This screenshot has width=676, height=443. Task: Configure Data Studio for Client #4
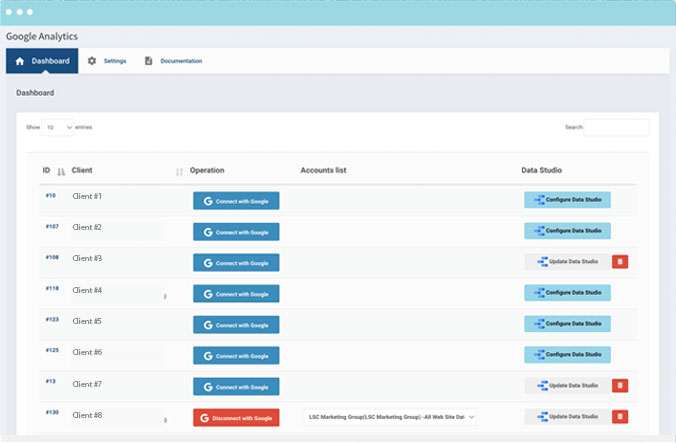[567, 293]
